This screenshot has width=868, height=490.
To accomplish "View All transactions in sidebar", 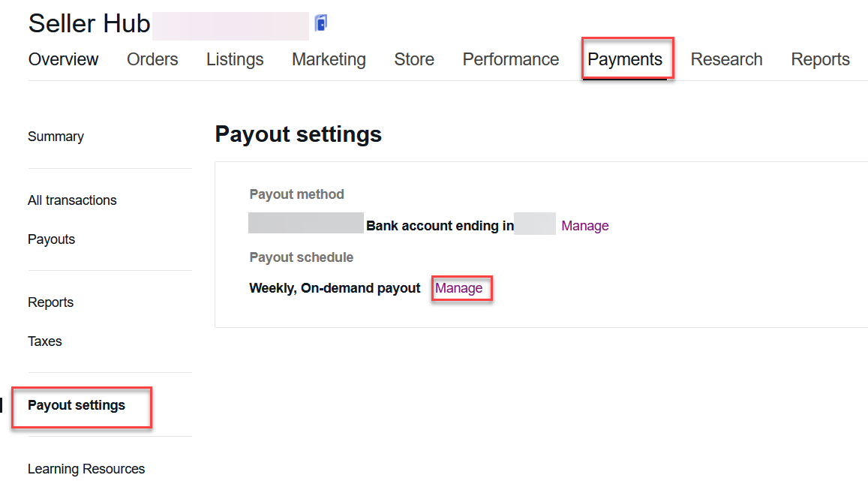I will pyautogui.click(x=72, y=200).
